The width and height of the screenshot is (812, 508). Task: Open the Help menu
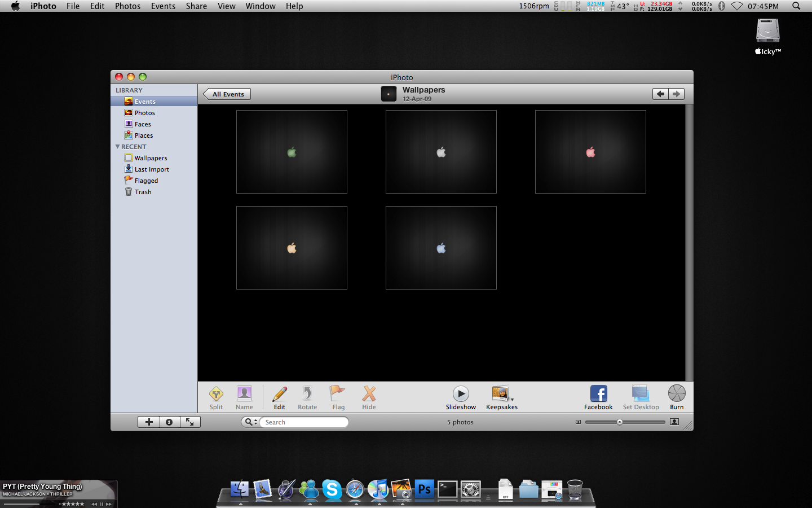pos(294,6)
